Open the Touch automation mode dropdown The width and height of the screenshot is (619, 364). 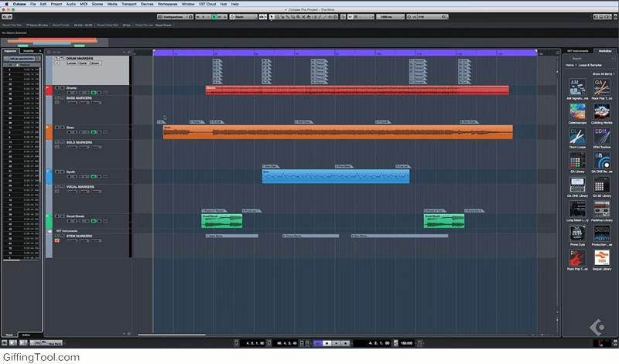click(243, 17)
